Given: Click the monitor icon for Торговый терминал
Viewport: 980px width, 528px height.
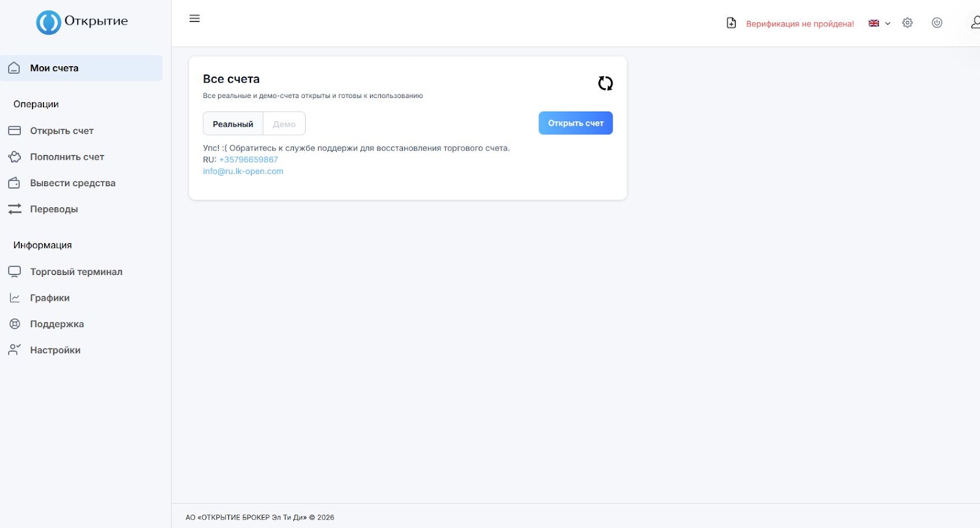Looking at the screenshot, I should (14, 271).
